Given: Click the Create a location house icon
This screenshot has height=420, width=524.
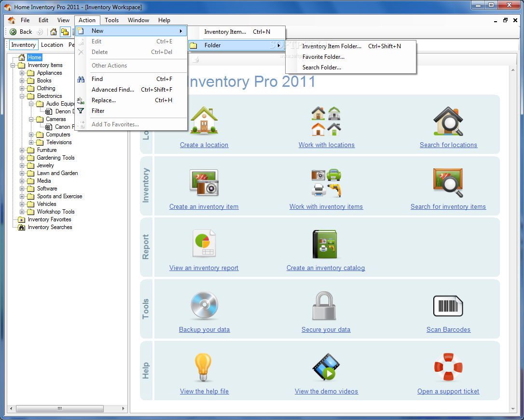Looking at the screenshot, I should point(204,121).
